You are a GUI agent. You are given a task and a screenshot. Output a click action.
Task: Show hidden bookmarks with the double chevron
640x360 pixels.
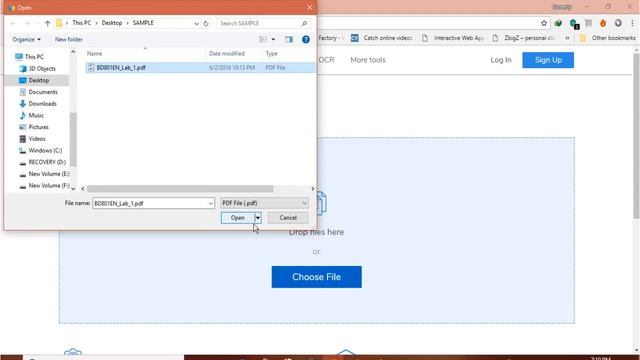point(567,38)
